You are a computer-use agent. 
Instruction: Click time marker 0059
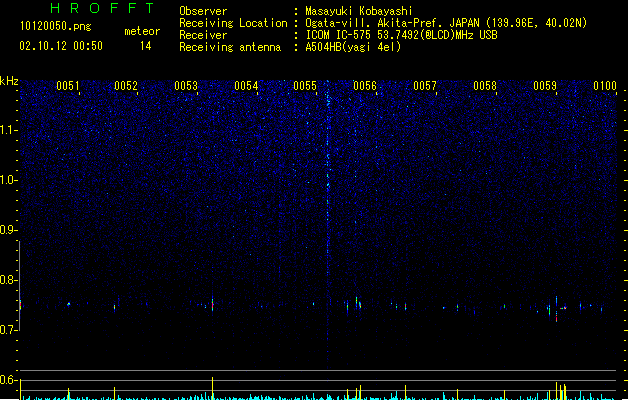click(545, 86)
